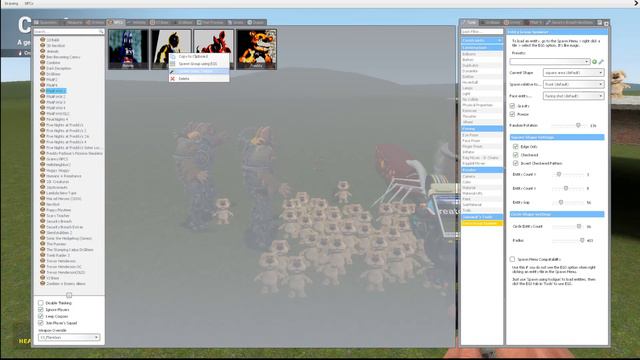Select the No Collide tool
The width and height of the screenshot is (640, 360).
click(x=482, y=99)
